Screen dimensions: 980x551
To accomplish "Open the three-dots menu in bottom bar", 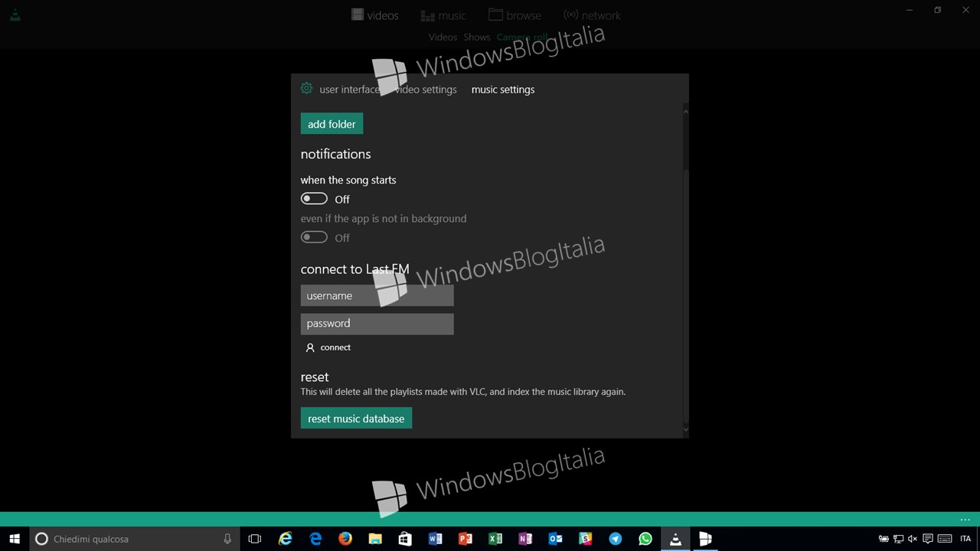I will (965, 519).
